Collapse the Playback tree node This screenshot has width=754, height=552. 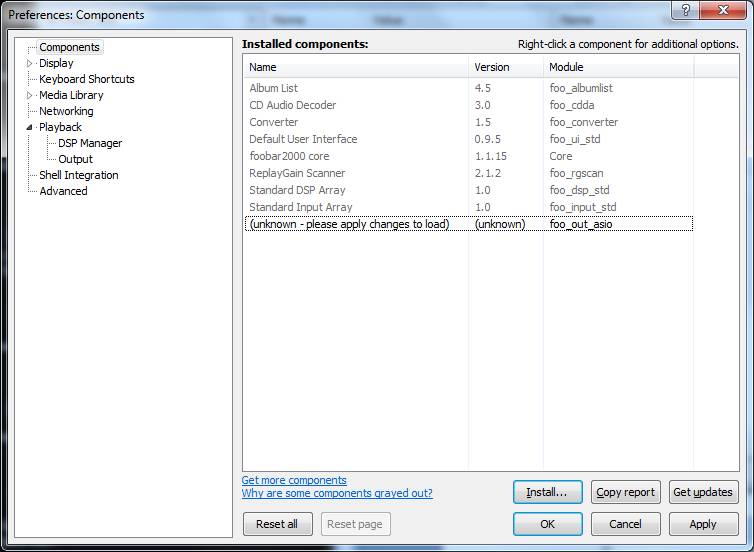coord(29,127)
